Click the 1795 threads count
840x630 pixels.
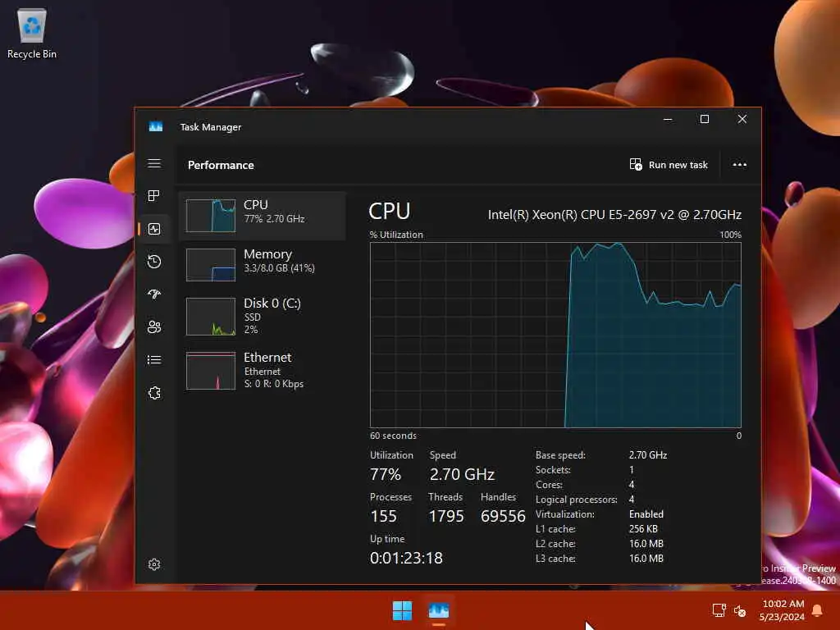coord(446,516)
